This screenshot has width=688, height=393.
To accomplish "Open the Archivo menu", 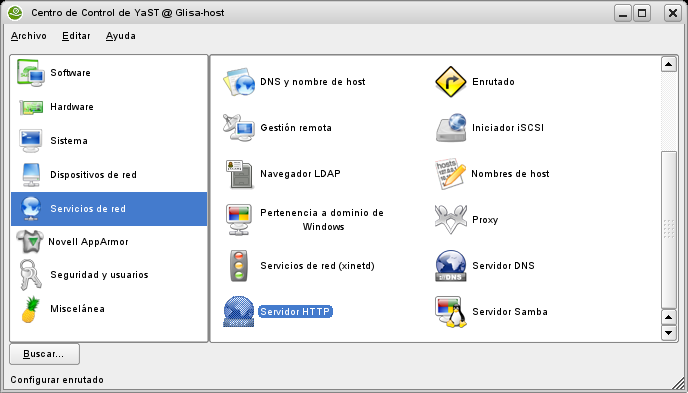I will click(29, 36).
